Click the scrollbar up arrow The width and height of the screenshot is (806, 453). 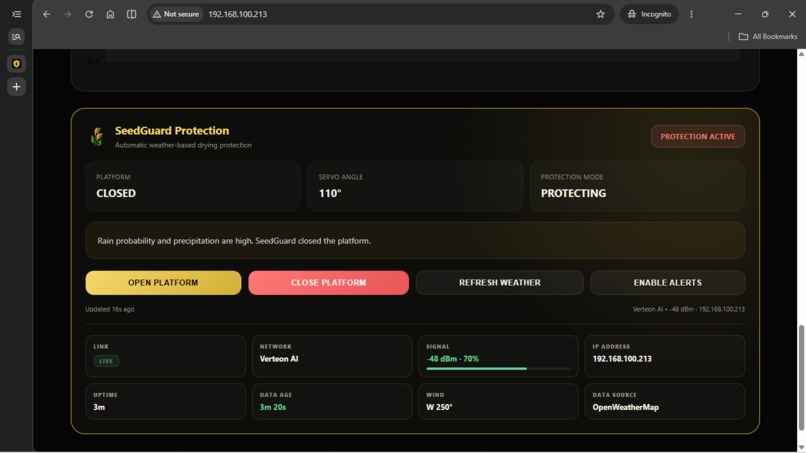pos(801,54)
